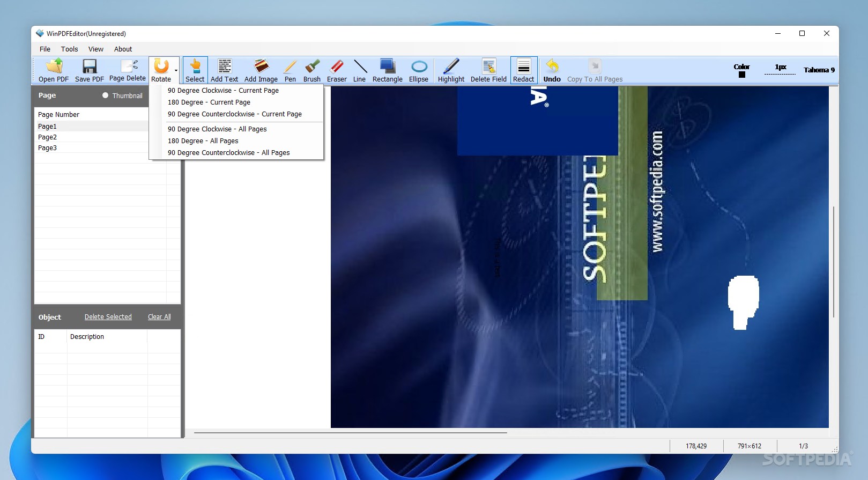Select the Eraser tool
The height and width of the screenshot is (480, 868).
click(337, 70)
